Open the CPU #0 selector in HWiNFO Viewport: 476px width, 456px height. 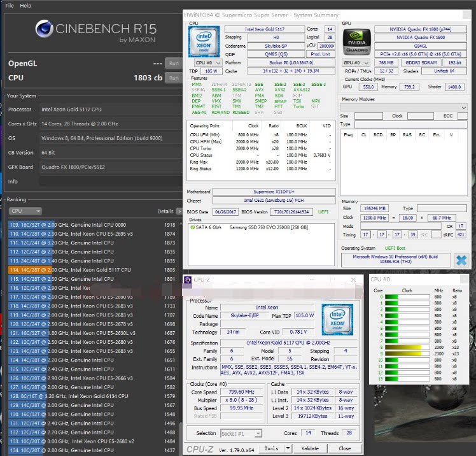click(208, 62)
